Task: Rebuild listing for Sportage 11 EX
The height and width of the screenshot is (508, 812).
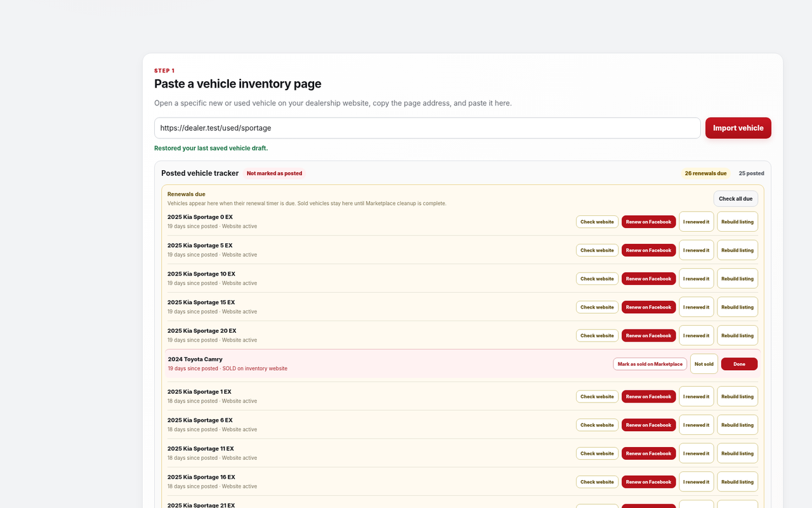Action: (x=737, y=454)
